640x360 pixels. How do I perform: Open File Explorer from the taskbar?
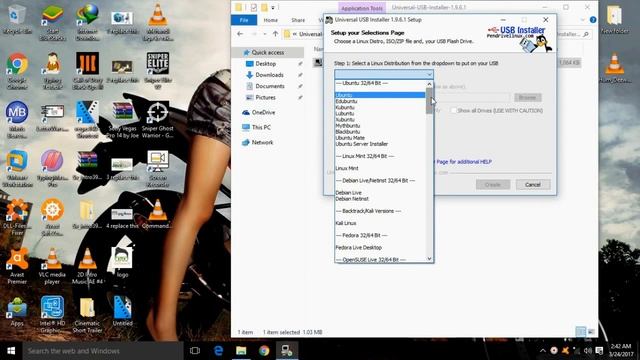pos(241,351)
